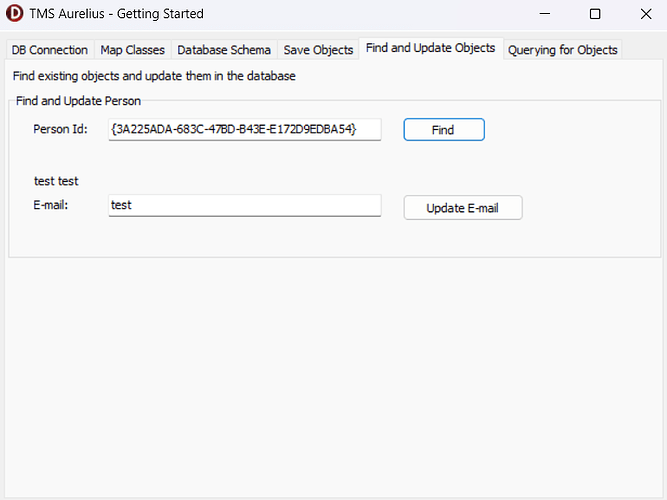
Task: Click the Find and Update Objects tab
Action: coord(430,48)
